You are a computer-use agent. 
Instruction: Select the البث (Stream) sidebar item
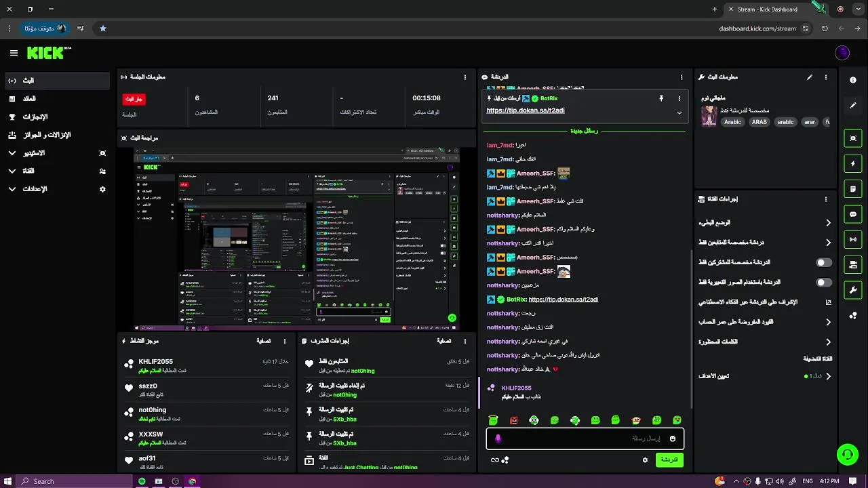[57, 81]
